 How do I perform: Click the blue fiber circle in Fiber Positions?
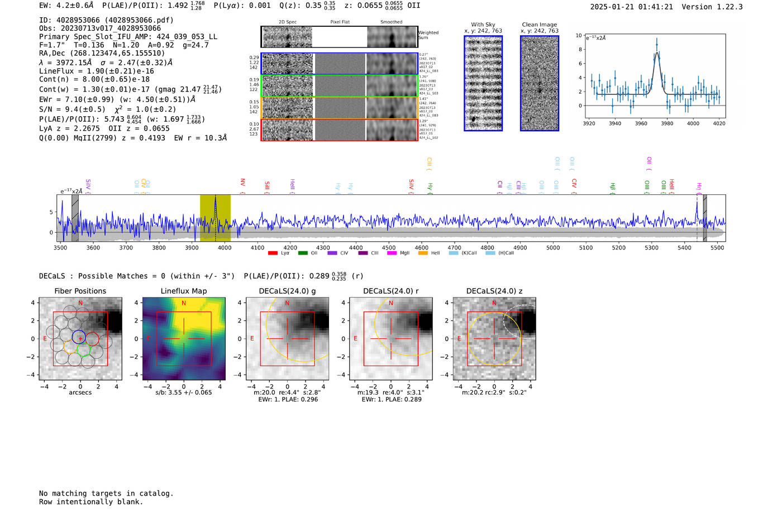(79, 337)
